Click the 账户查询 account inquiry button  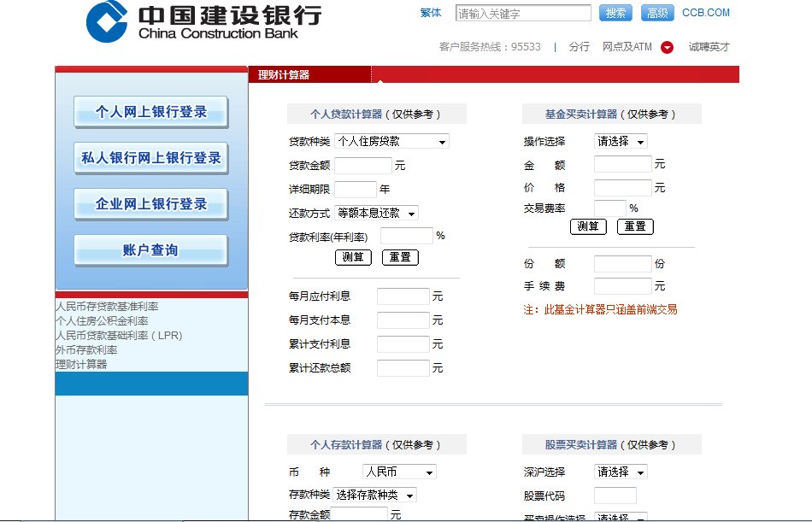tap(151, 250)
